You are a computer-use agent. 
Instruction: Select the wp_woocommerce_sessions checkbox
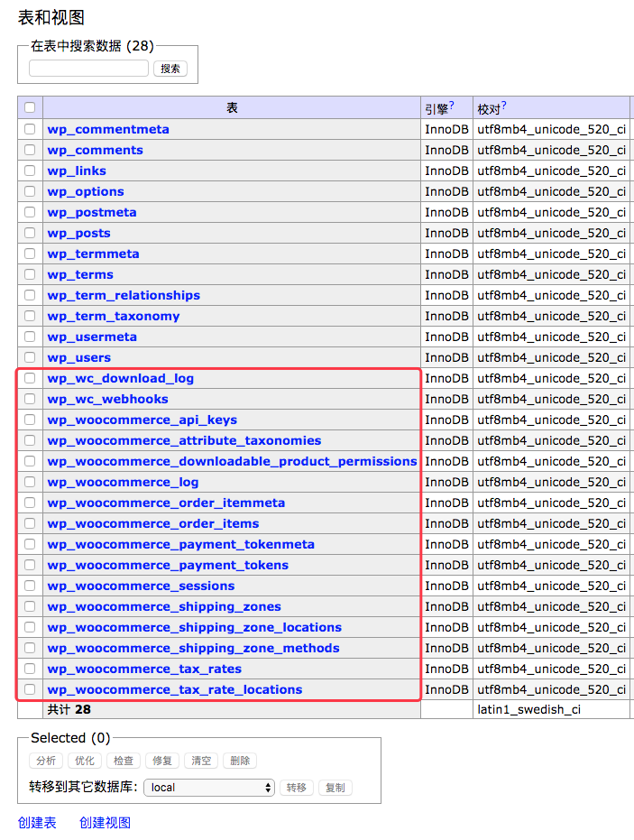click(30, 586)
